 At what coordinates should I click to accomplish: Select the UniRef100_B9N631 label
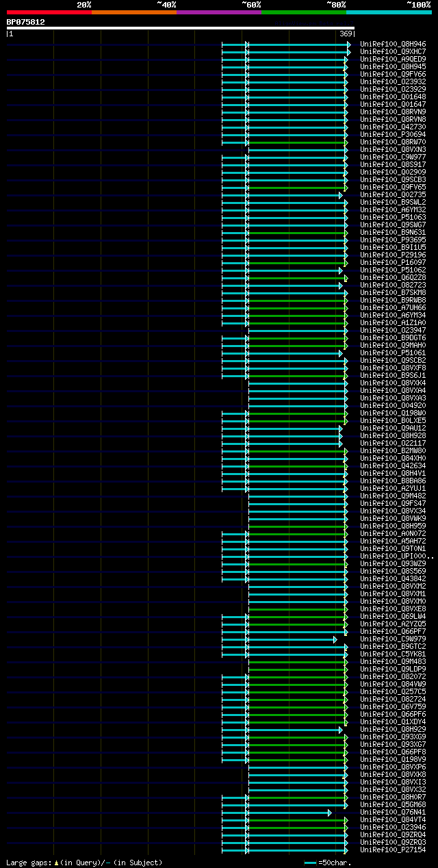(394, 232)
